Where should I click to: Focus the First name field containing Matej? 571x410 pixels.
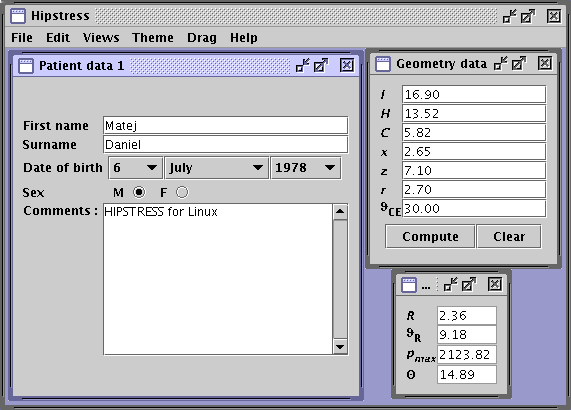pos(226,126)
